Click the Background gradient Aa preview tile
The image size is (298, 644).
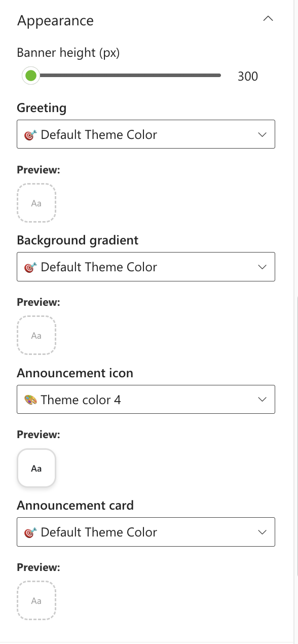36,335
